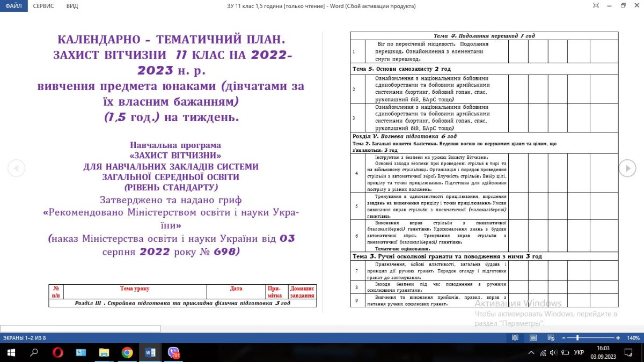
Task: Click the Домашнє завдання column header
Action: coord(302,292)
